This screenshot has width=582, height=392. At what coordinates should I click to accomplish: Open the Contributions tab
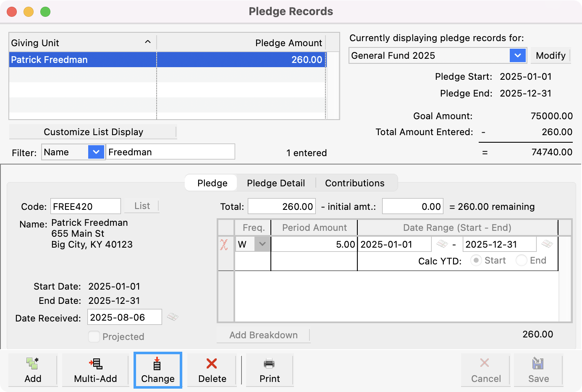355,183
